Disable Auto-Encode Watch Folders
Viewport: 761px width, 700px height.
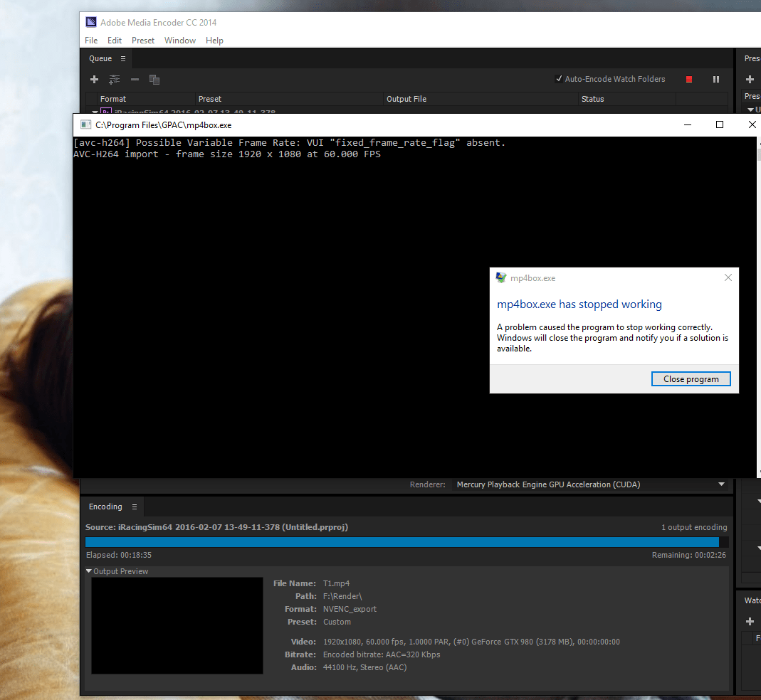click(559, 79)
